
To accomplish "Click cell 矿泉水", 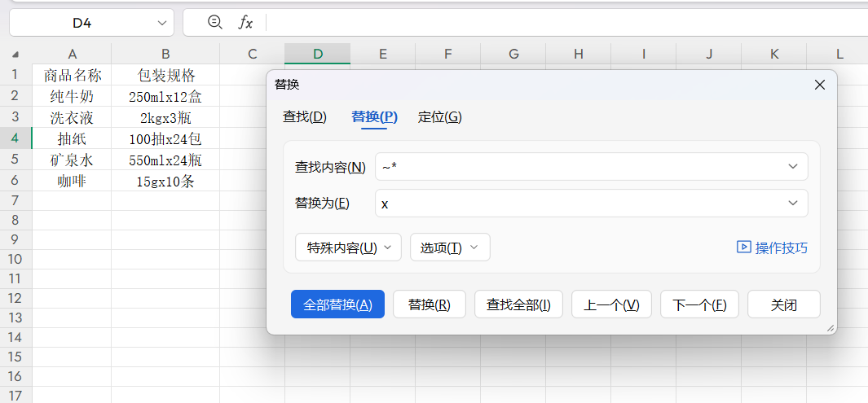I will tap(72, 160).
